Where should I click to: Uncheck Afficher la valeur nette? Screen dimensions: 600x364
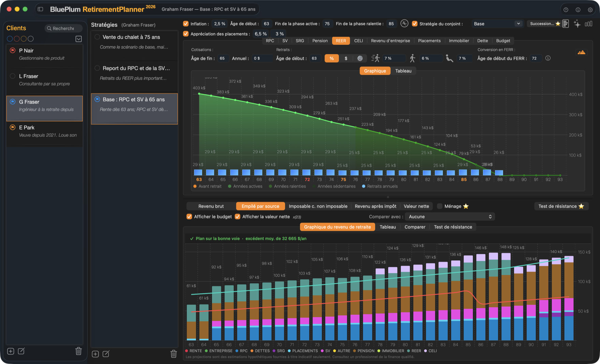(x=238, y=217)
